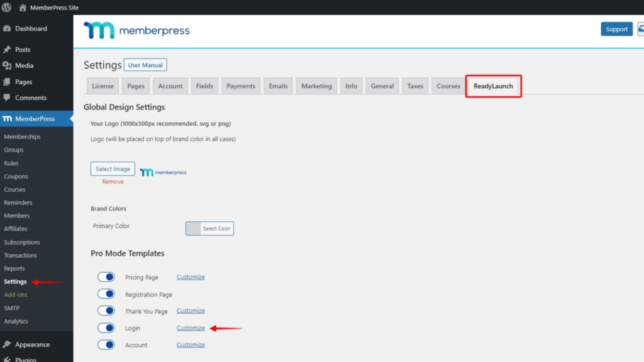Screen dimensions: 644x362
Task: Toggle the Registration Page template switch
Action: (106, 293)
